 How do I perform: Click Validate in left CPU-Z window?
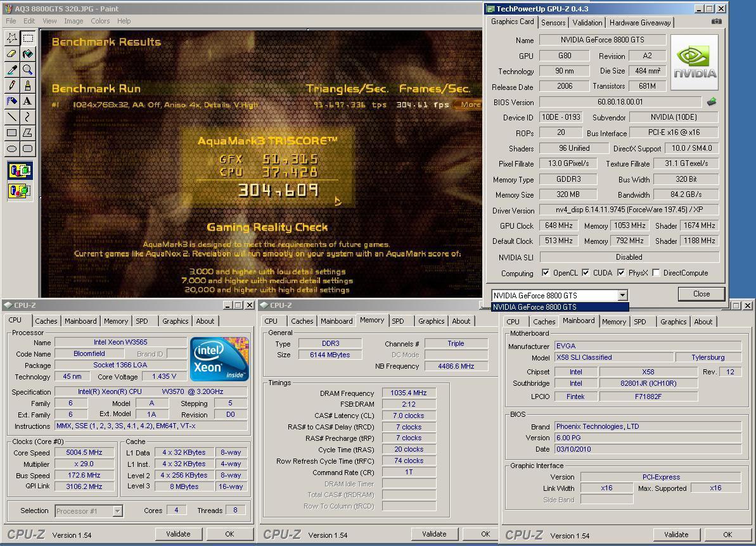(x=178, y=534)
